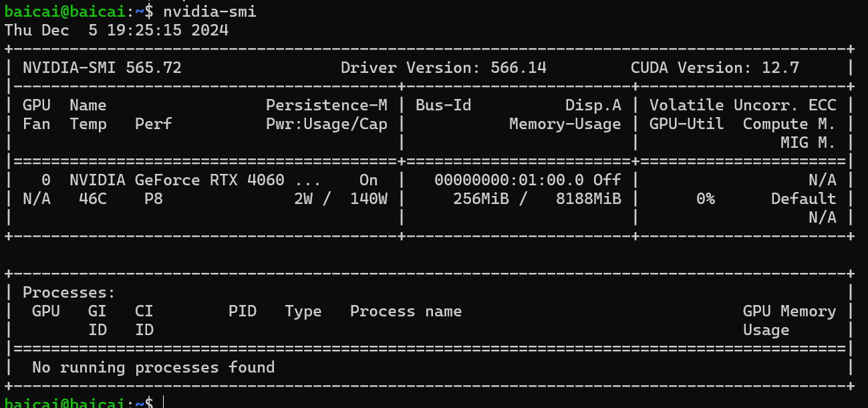Click the P8 performance state
This screenshot has height=408, width=868.
(154, 199)
